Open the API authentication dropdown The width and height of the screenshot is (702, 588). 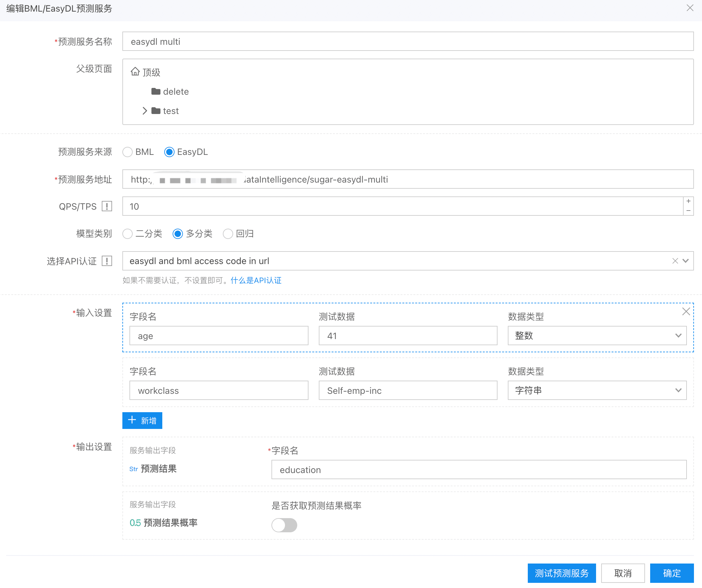pyautogui.click(x=686, y=261)
